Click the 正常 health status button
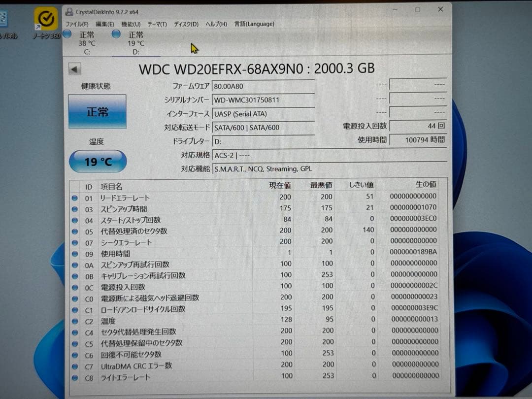This screenshot has width=532, height=399. click(x=97, y=111)
